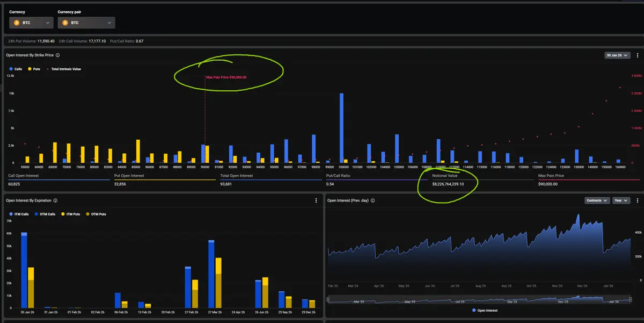Toggle Calls series in strike chart legend
Image resolution: width=644 pixels, height=323 pixels.
click(x=16, y=69)
